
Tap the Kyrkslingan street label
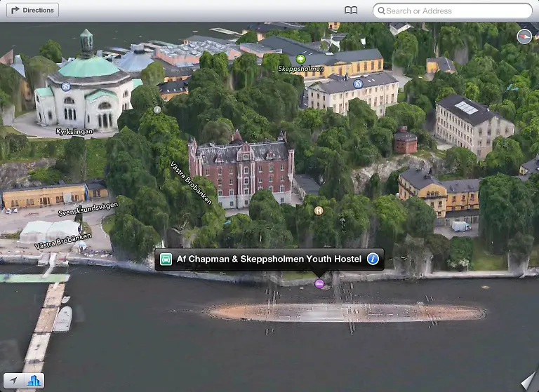(74, 132)
